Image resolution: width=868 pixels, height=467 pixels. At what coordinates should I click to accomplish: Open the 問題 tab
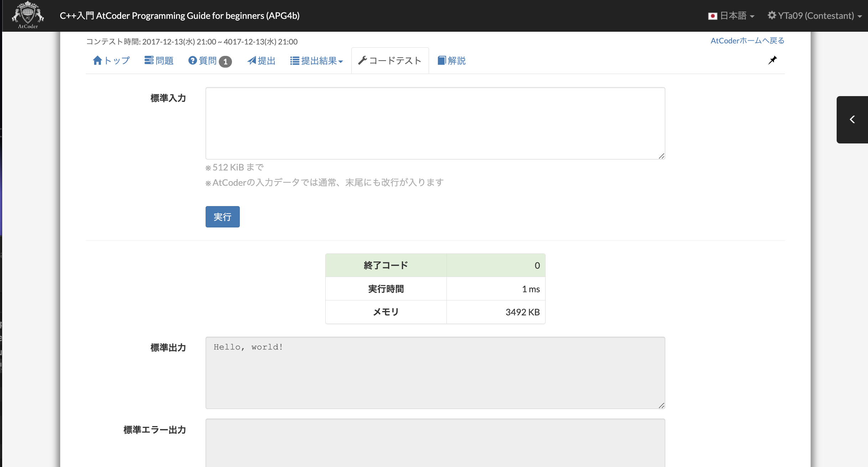pos(159,61)
